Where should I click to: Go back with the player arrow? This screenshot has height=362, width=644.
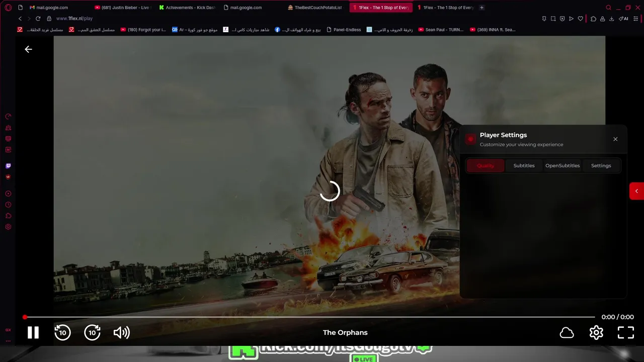coord(28,49)
